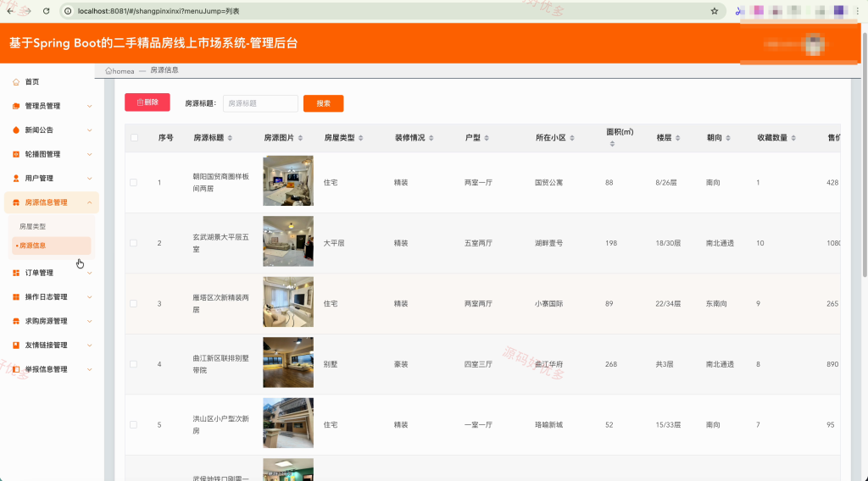
Task: Sort by 所在小区 column arrows
Action: (572, 138)
